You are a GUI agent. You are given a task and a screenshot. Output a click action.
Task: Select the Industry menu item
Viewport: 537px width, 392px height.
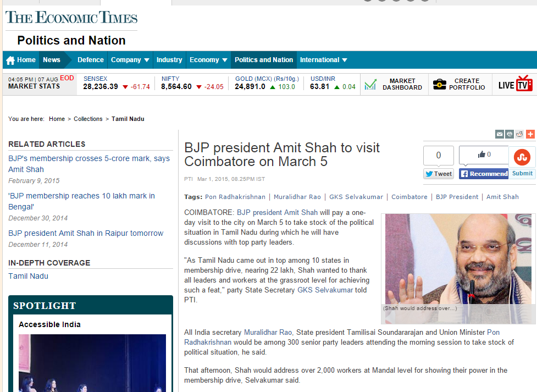169,60
